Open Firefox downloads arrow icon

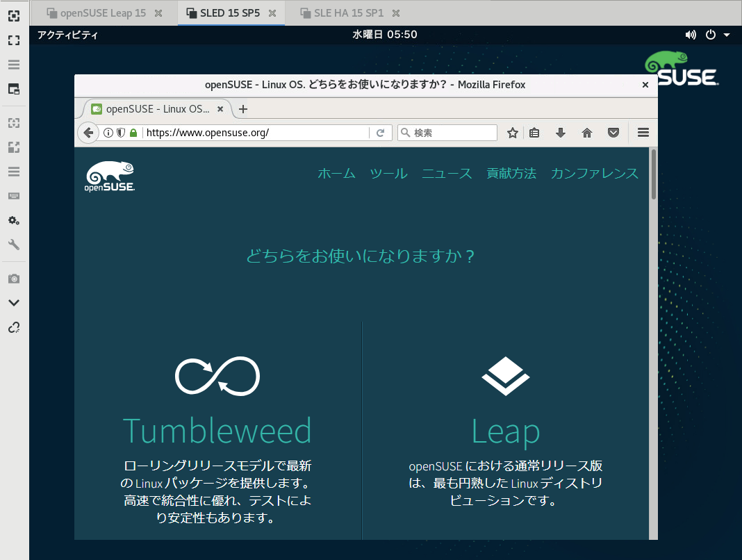point(561,133)
